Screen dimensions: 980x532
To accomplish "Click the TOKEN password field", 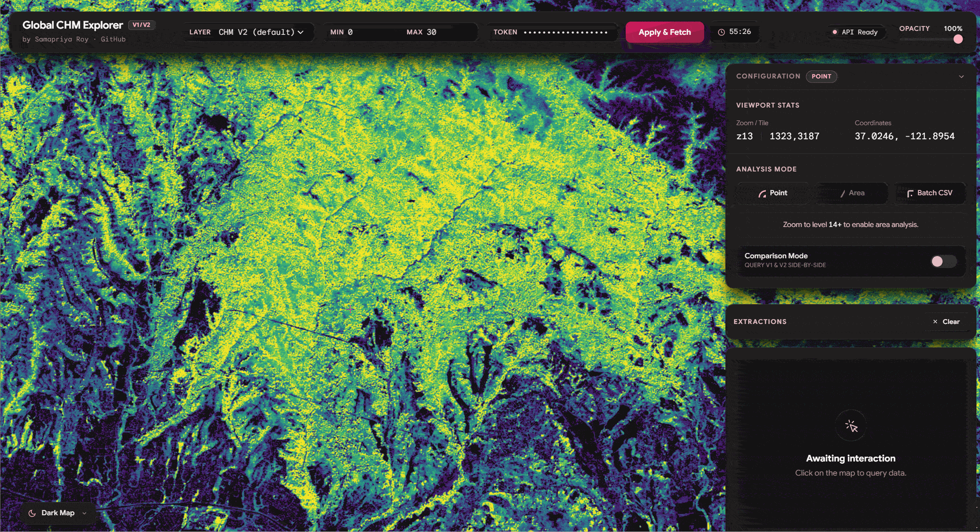I will [x=566, y=32].
